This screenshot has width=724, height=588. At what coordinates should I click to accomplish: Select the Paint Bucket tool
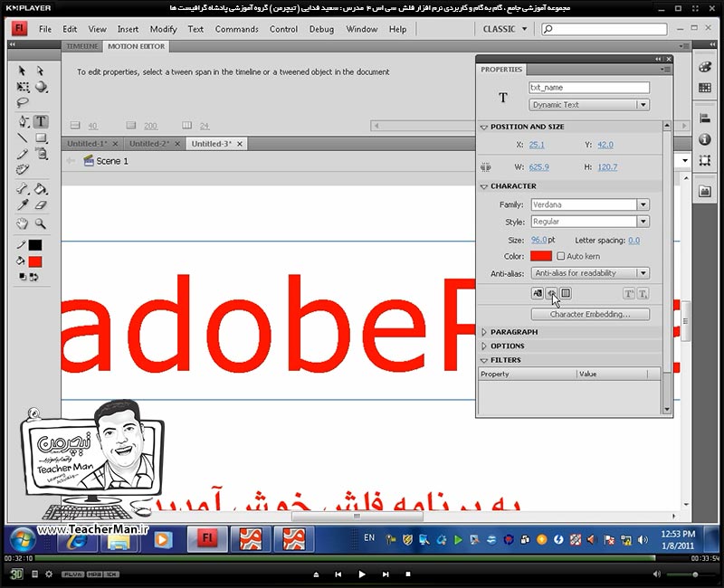coord(41,188)
